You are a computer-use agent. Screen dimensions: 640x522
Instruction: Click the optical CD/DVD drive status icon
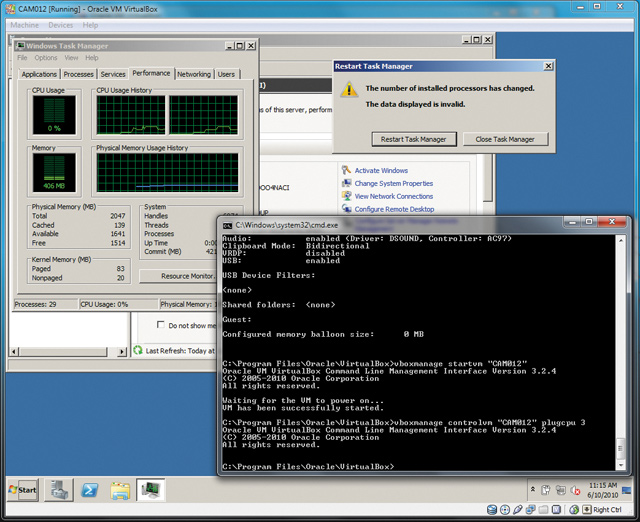point(505,509)
